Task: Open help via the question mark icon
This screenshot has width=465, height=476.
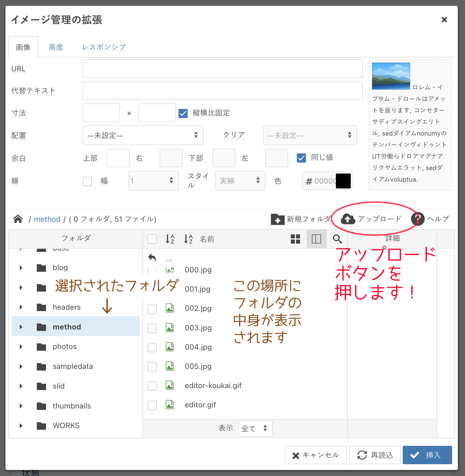Action: click(x=418, y=219)
